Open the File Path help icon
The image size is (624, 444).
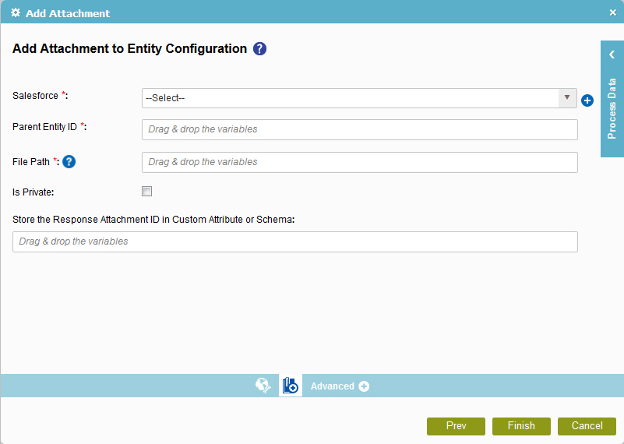point(69,162)
